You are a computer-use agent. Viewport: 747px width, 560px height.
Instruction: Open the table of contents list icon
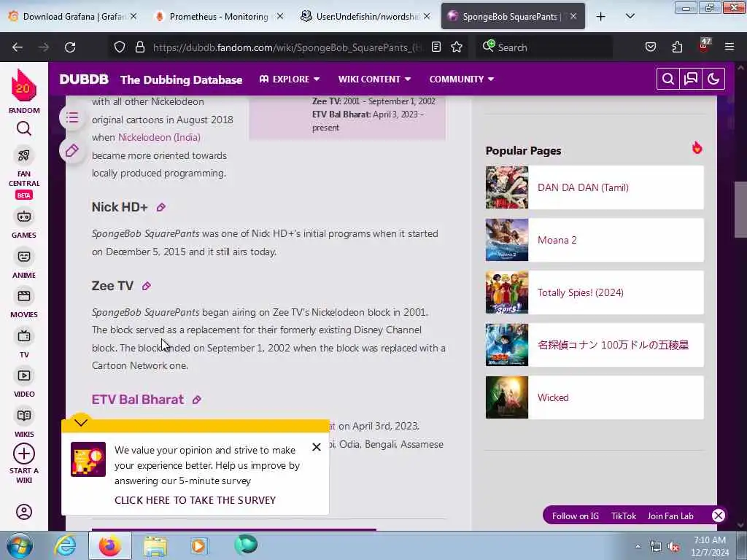[x=72, y=117]
